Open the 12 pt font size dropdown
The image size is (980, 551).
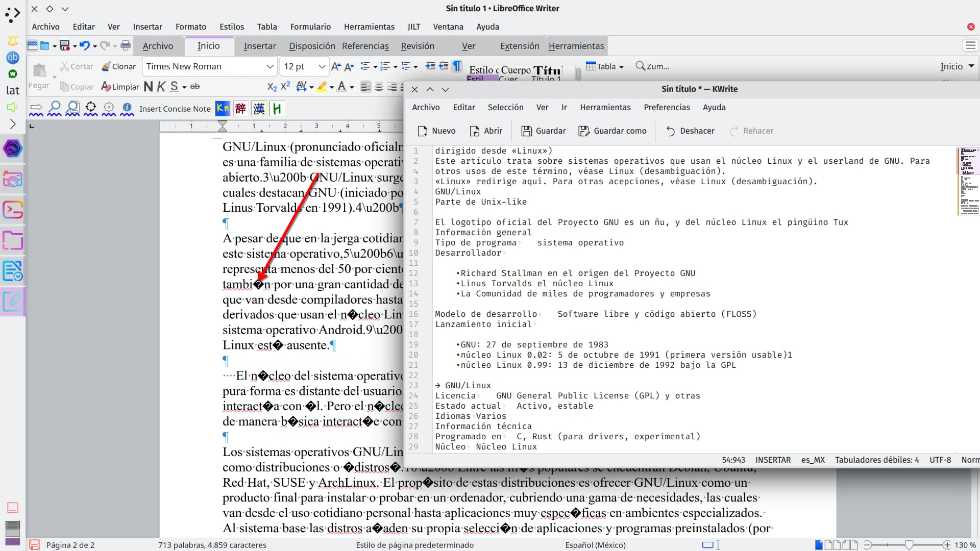click(x=322, y=66)
